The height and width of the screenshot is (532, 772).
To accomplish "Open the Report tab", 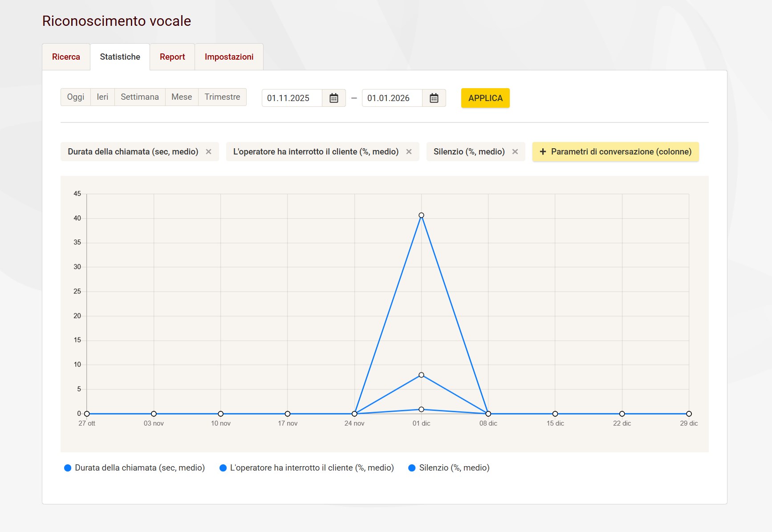I will tap(172, 57).
